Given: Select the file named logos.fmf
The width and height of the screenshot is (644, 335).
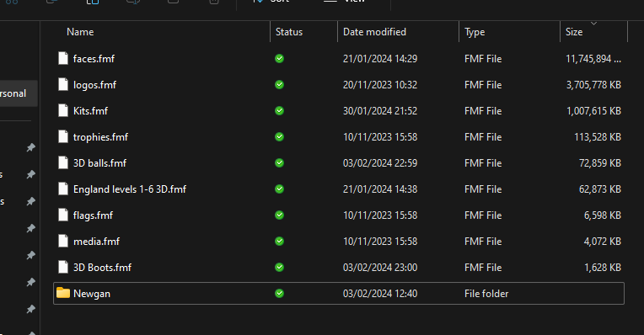Looking at the screenshot, I should [94, 85].
